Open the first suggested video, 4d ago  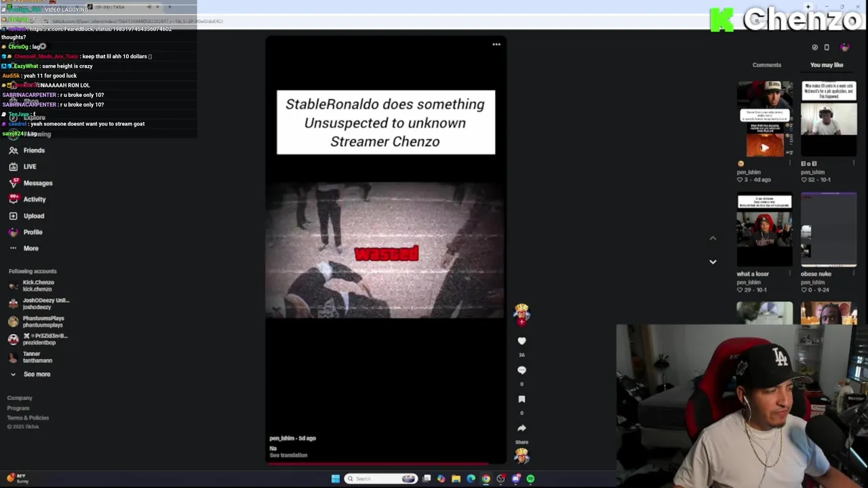[x=764, y=119]
